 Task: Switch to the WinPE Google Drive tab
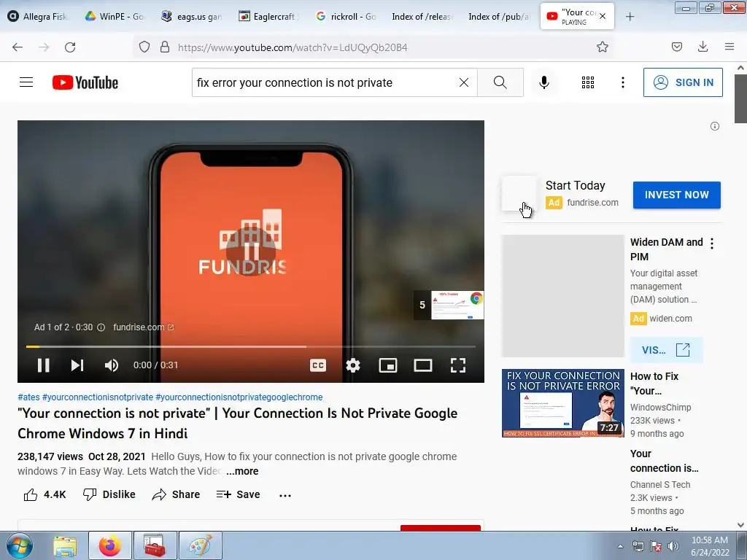click(x=115, y=17)
